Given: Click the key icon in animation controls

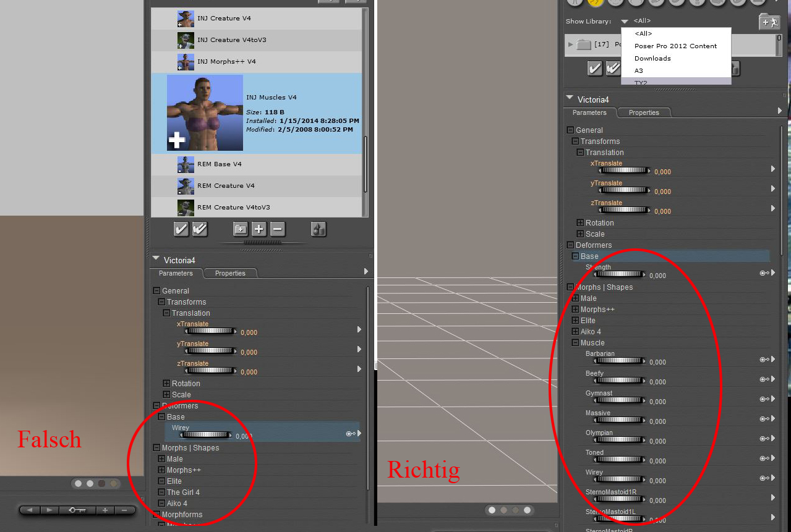Looking at the screenshot, I should pos(78,510).
